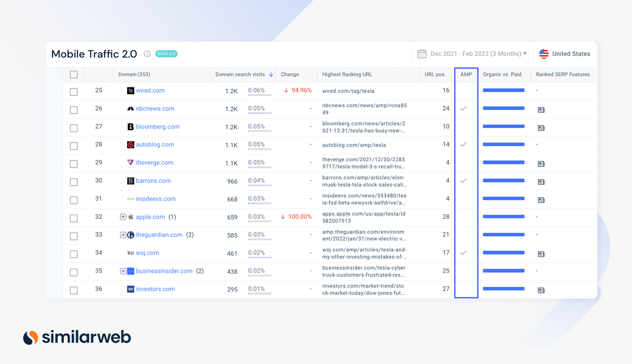Sort by Change column header
This screenshot has width=632, height=364.
[x=290, y=74]
